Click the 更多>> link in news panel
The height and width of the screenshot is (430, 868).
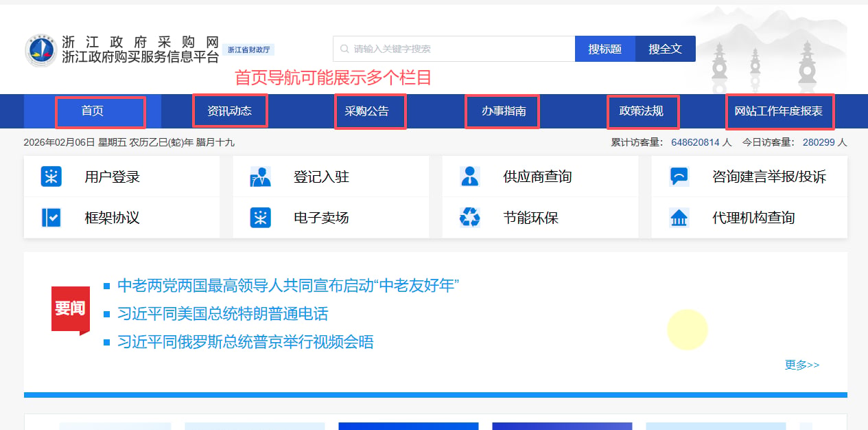pos(802,365)
